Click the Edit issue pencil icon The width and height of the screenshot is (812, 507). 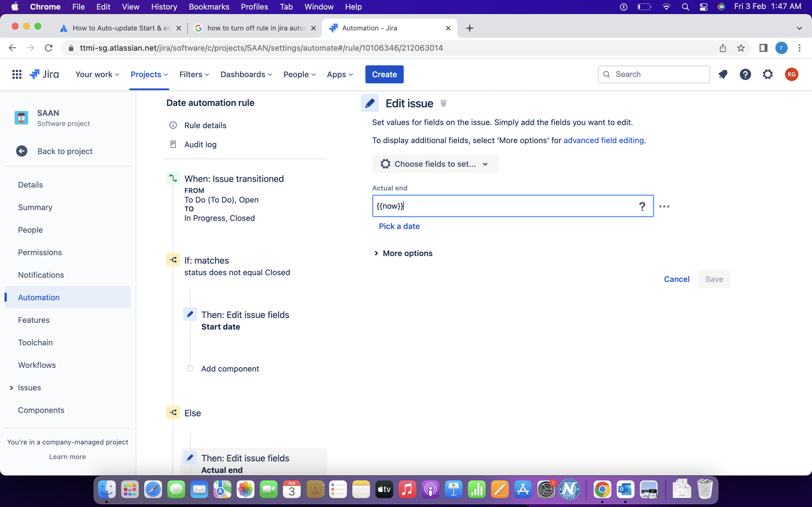369,103
